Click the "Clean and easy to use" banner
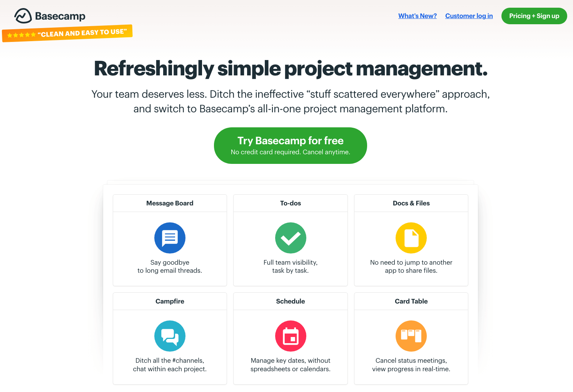This screenshot has width=573, height=392. pyautogui.click(x=67, y=33)
